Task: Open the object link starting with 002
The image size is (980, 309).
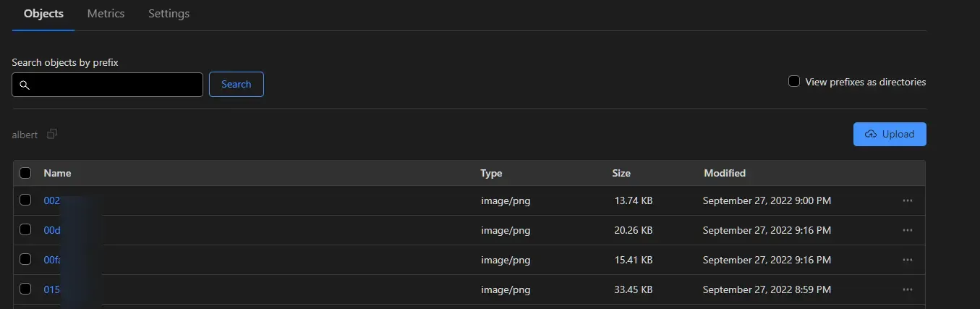Action: (x=51, y=200)
